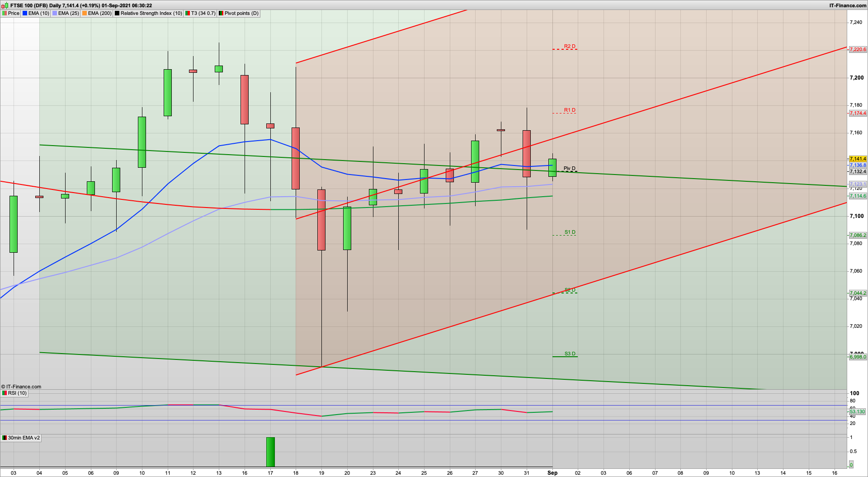Select the Piv D pivot label
Viewport: 868px width, 477px height.
pos(570,168)
